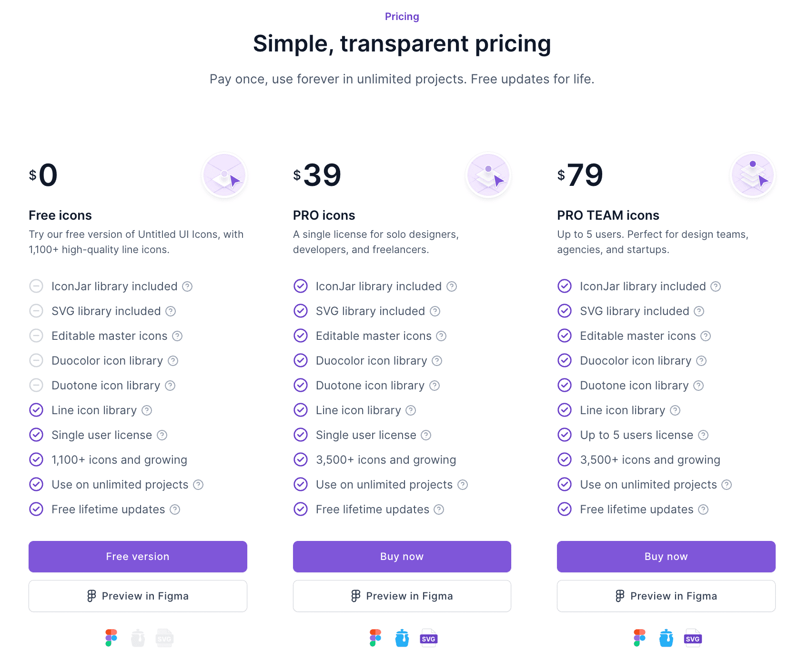The image size is (809, 672).
Task: Click SVG file icon under the PRO plan
Action: (x=428, y=638)
